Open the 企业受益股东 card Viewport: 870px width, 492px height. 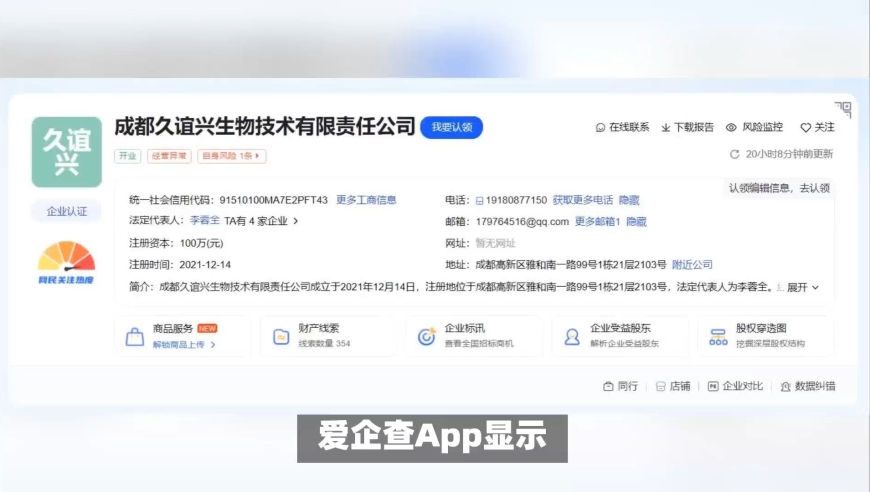tap(620, 336)
